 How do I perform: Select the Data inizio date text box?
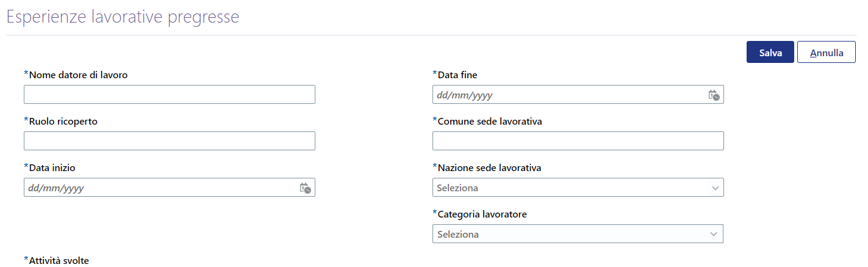point(170,188)
